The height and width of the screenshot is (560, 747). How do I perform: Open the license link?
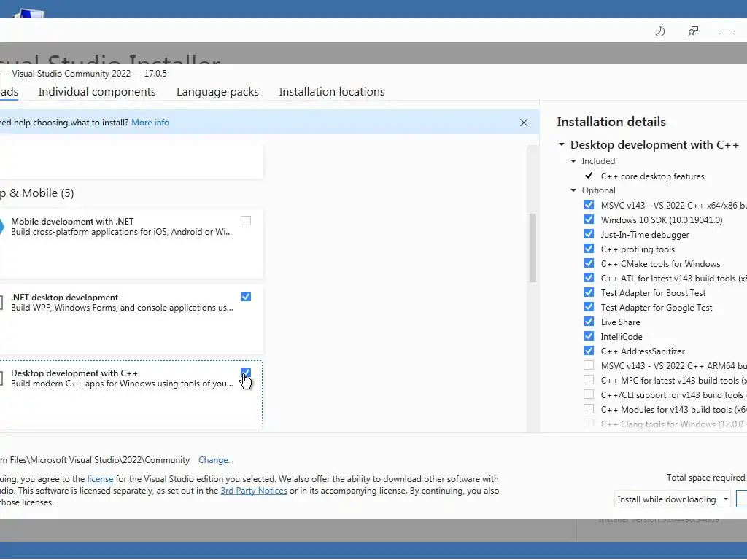click(x=100, y=479)
